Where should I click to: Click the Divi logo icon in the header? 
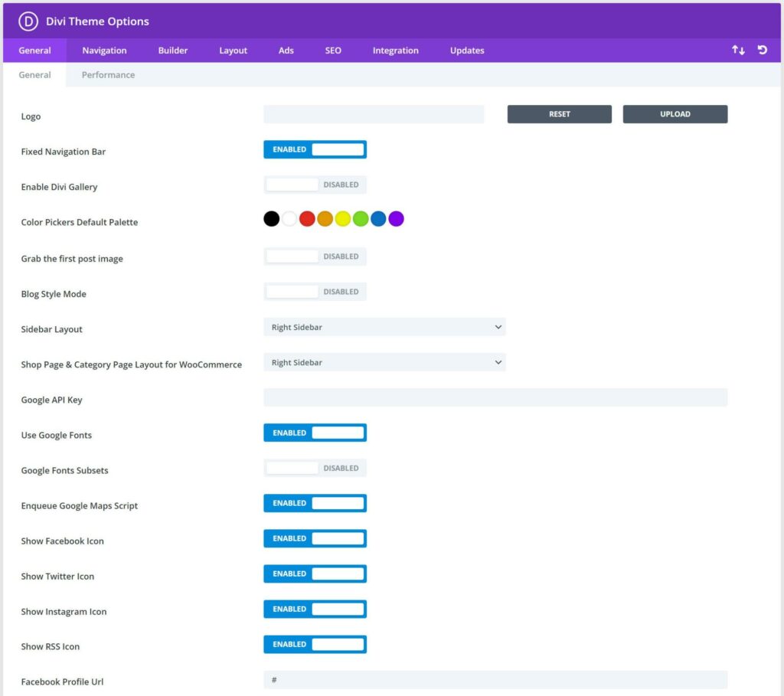click(x=28, y=21)
